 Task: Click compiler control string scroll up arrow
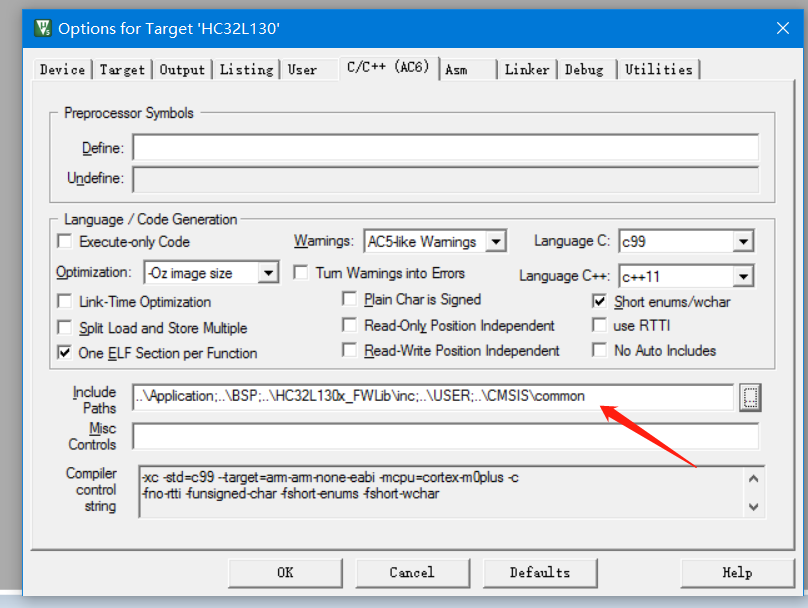click(753, 479)
